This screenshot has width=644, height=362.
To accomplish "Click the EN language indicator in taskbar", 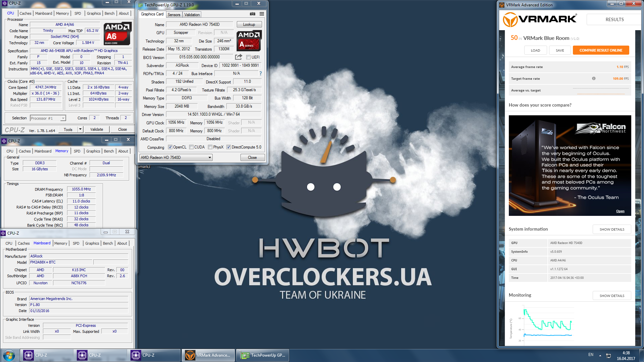I will (591, 355).
